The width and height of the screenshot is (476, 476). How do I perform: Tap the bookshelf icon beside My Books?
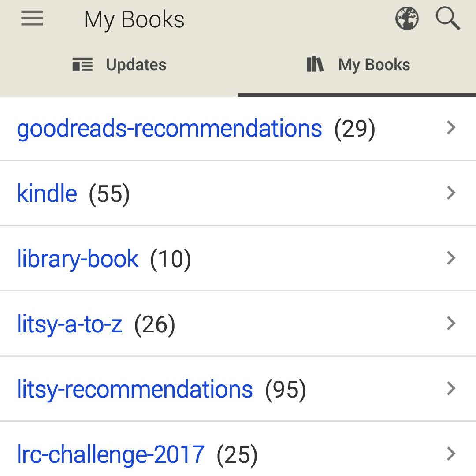coord(315,65)
